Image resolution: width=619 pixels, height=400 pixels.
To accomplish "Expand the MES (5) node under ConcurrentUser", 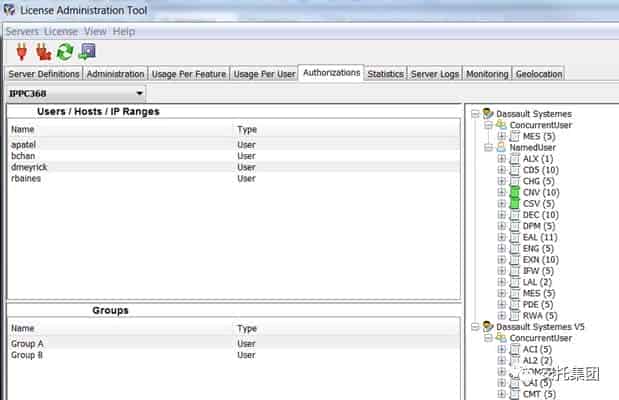I will tap(501, 136).
